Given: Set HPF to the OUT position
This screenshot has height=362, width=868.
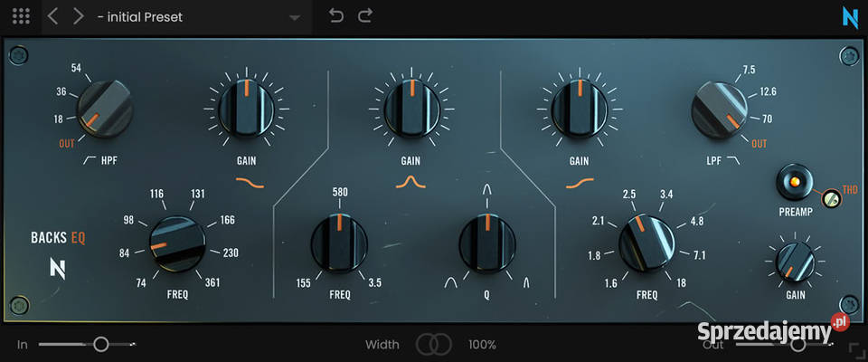Looking at the screenshot, I should [66, 144].
